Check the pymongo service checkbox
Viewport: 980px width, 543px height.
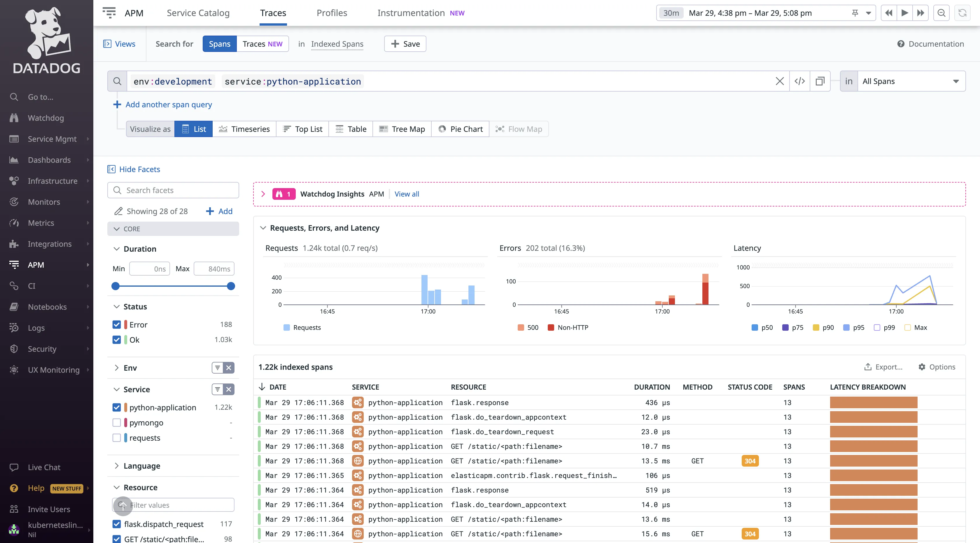117,423
